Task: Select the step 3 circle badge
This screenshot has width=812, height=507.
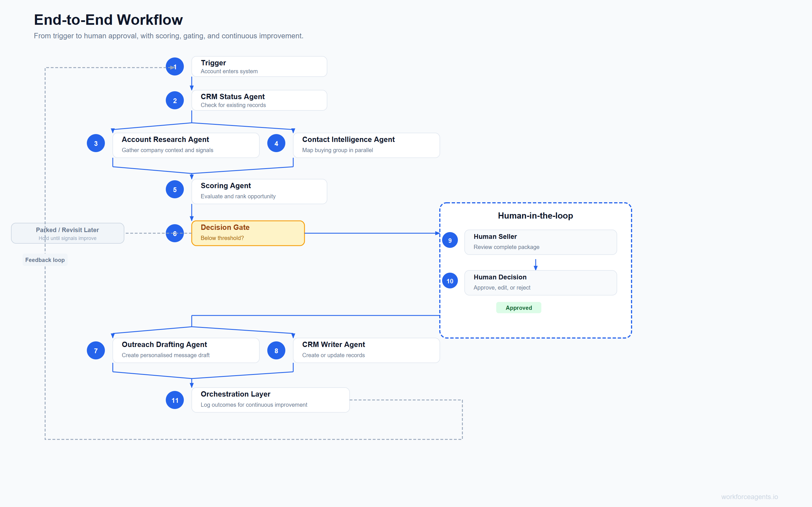Action: [96, 143]
